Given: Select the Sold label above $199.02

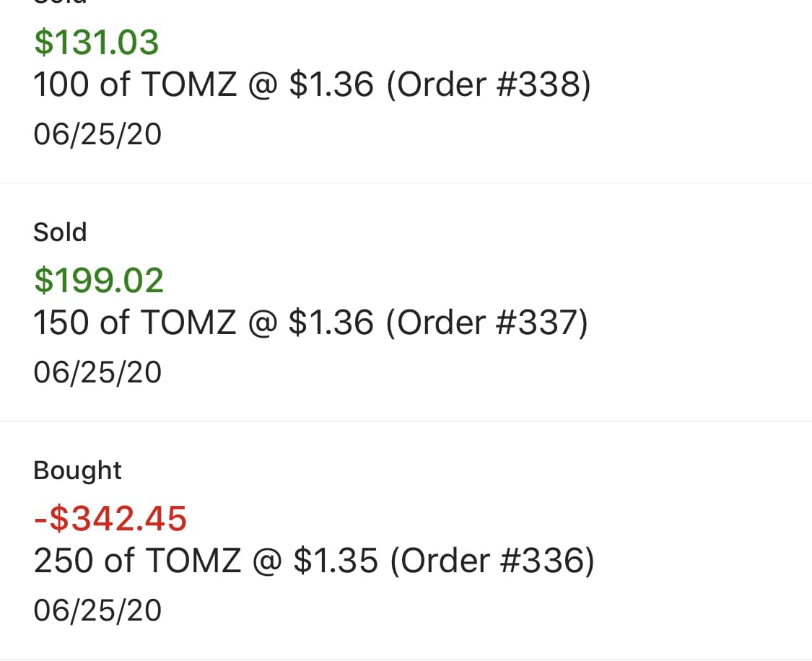Looking at the screenshot, I should [60, 232].
